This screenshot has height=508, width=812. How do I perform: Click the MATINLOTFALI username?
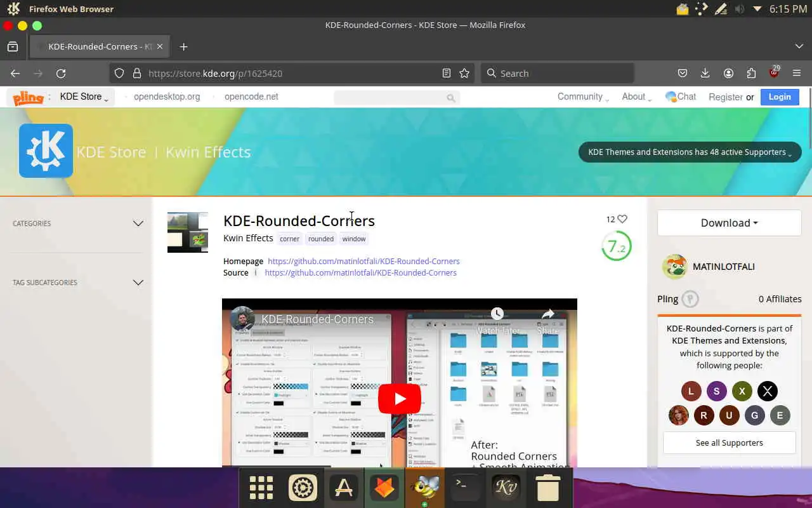point(724,267)
